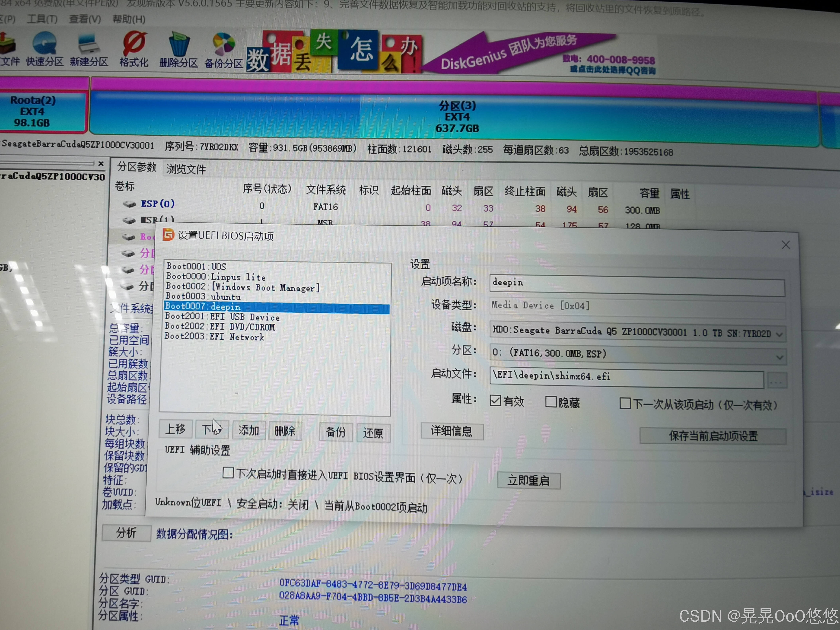This screenshot has width=840, height=630.
Task: Click the ESP(0) partition drive icon
Action: tap(129, 204)
